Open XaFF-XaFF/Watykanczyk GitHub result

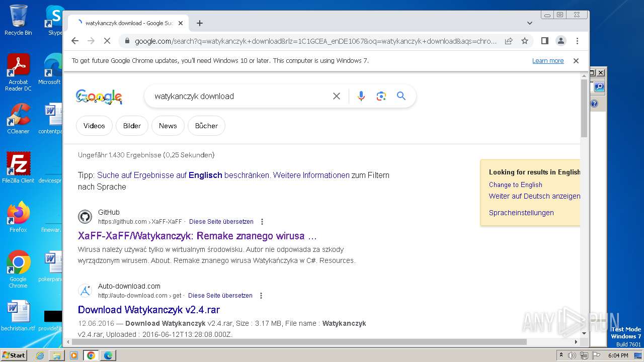click(197, 236)
